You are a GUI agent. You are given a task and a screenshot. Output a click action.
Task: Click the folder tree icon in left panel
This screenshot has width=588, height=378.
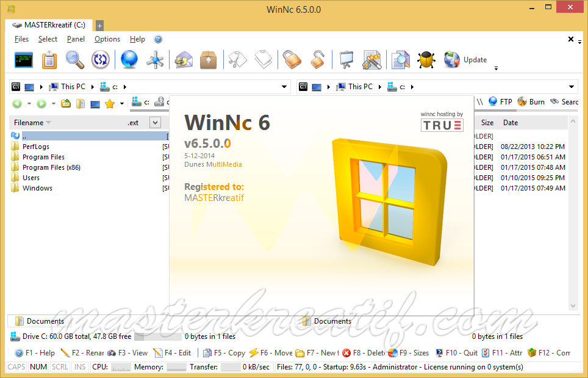[x=81, y=103]
